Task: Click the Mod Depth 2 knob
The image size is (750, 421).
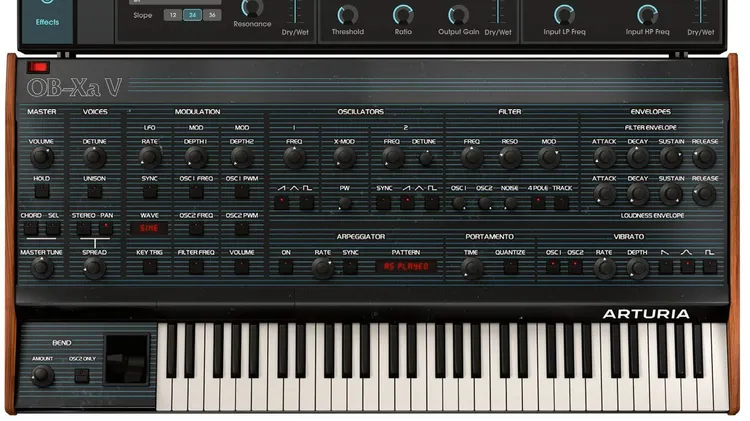Action: 242,157
